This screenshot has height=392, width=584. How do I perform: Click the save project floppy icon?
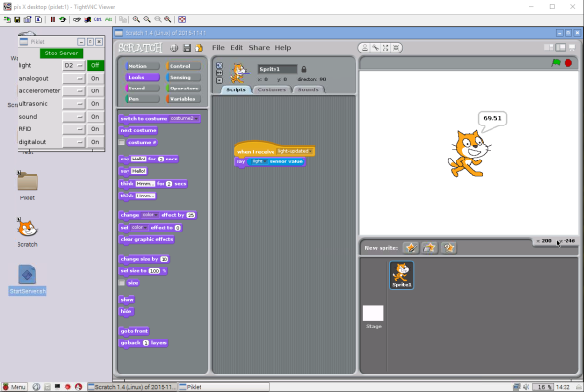pyautogui.click(x=186, y=47)
